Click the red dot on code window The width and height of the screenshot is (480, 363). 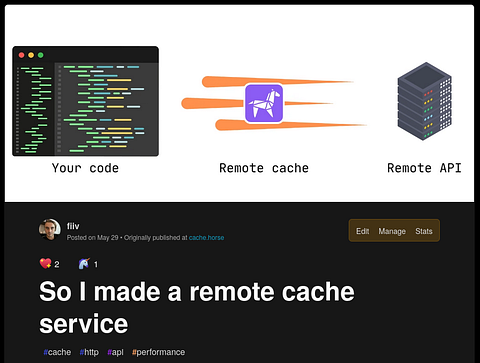pyautogui.click(x=22, y=55)
